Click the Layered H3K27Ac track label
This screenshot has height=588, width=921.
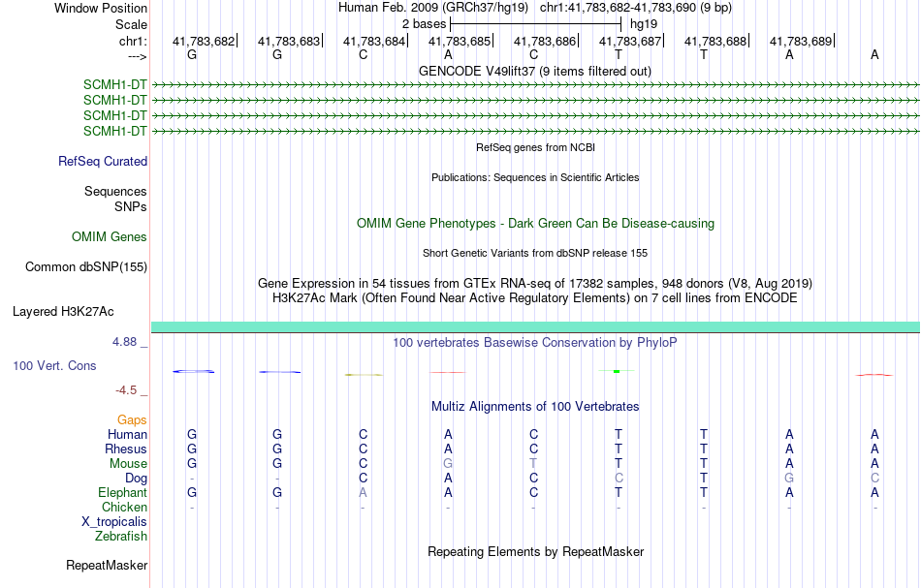click(63, 312)
